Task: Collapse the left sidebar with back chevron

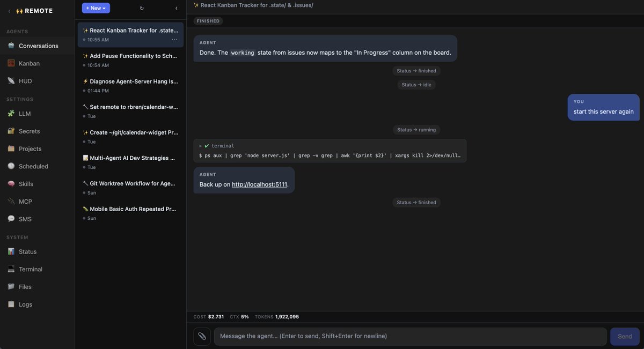Action: click(9, 11)
